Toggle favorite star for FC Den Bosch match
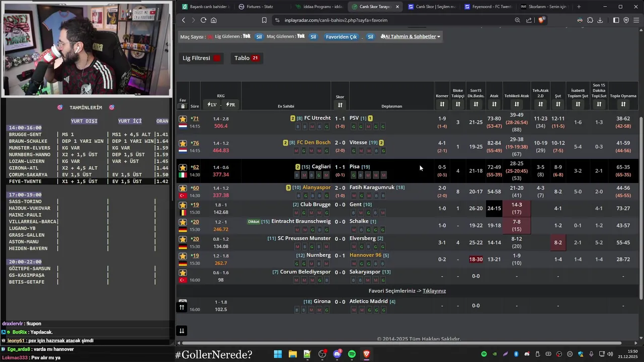 (183, 143)
